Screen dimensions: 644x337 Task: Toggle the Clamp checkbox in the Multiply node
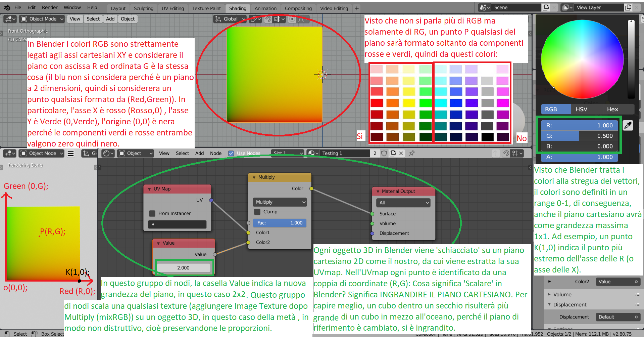(257, 212)
